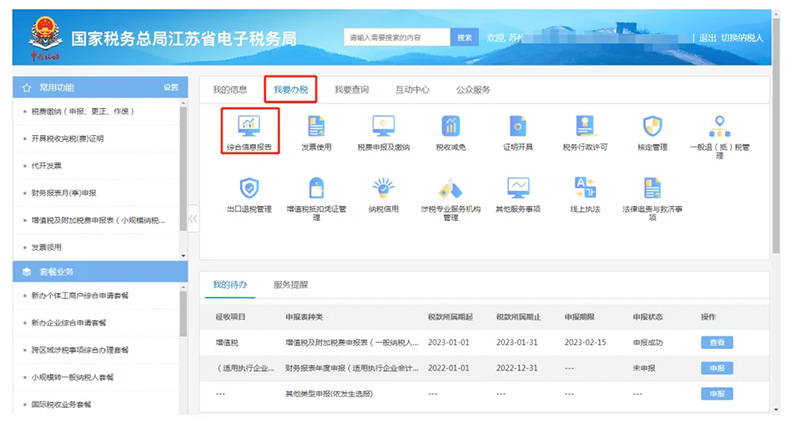
Task: Switch to 我要查询 tab
Action: click(351, 89)
